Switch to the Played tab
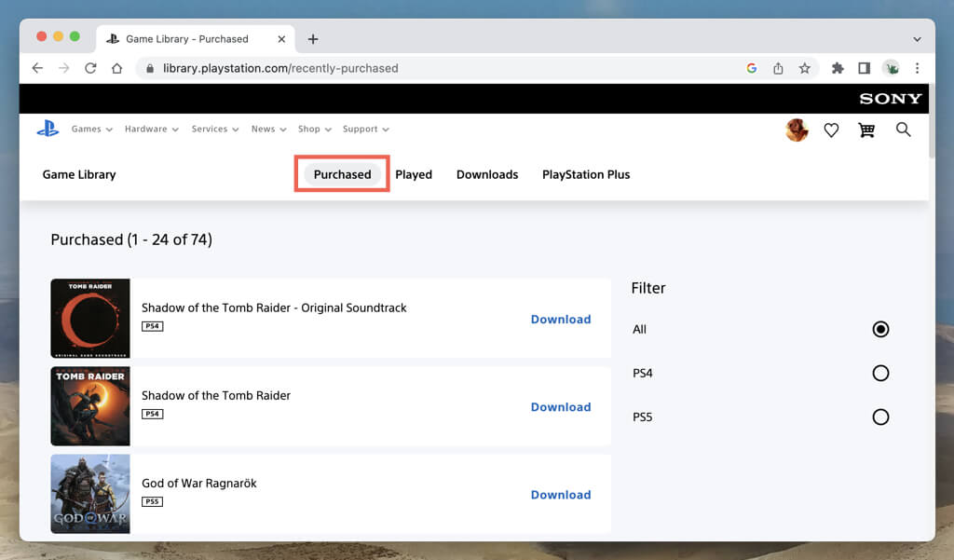Screen dimensions: 954x560 click(414, 174)
